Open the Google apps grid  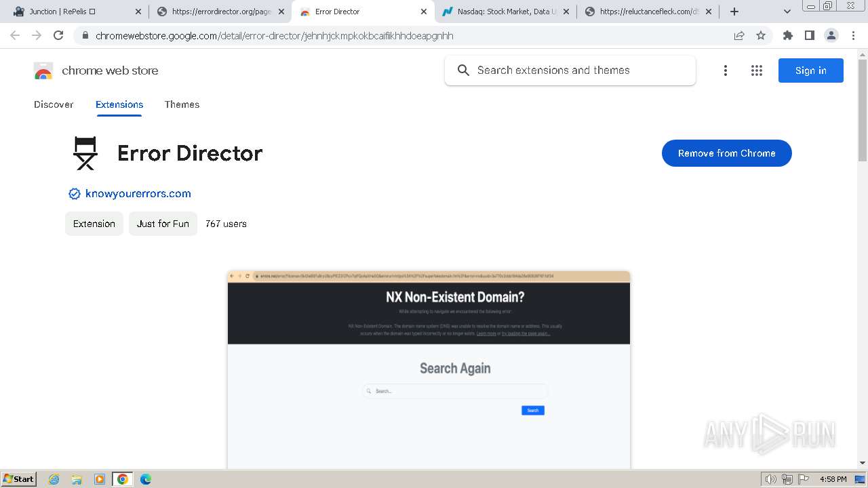click(757, 70)
